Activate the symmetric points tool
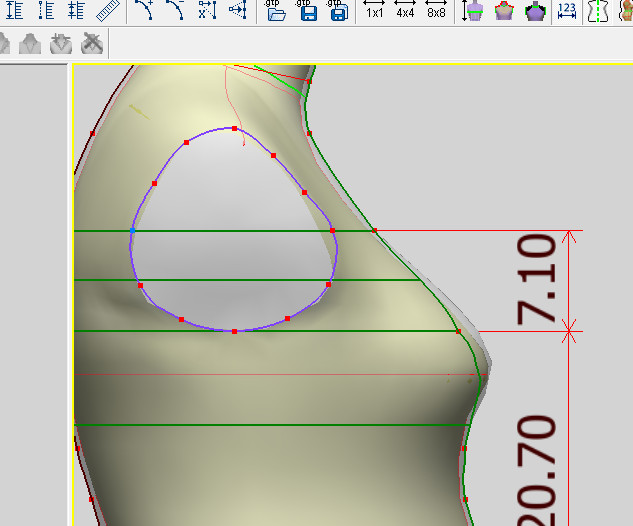633x526 pixels. coord(237,11)
